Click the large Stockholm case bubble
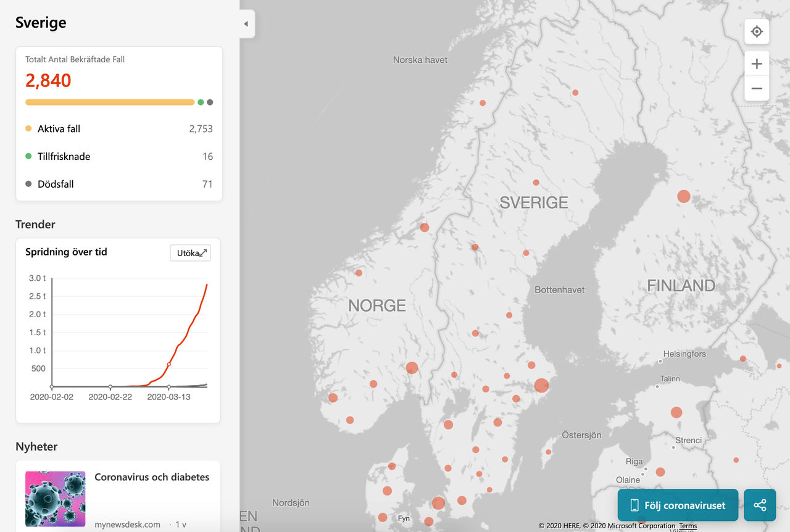Viewport: 790px width, 532px height. tap(541, 386)
